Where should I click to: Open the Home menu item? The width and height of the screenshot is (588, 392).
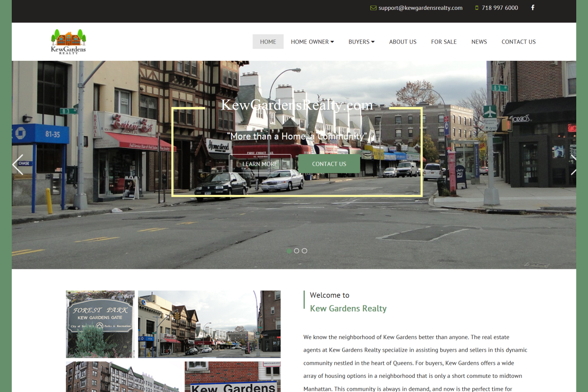[x=268, y=42]
